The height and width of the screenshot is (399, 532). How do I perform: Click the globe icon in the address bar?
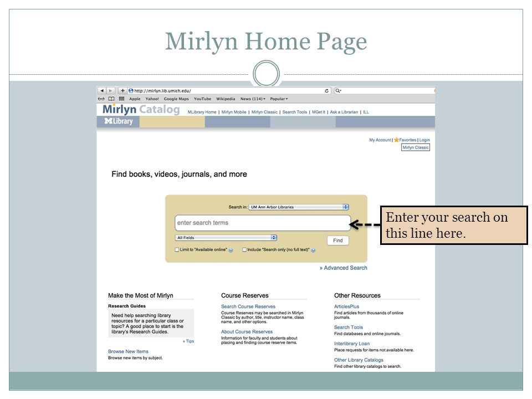coord(131,90)
